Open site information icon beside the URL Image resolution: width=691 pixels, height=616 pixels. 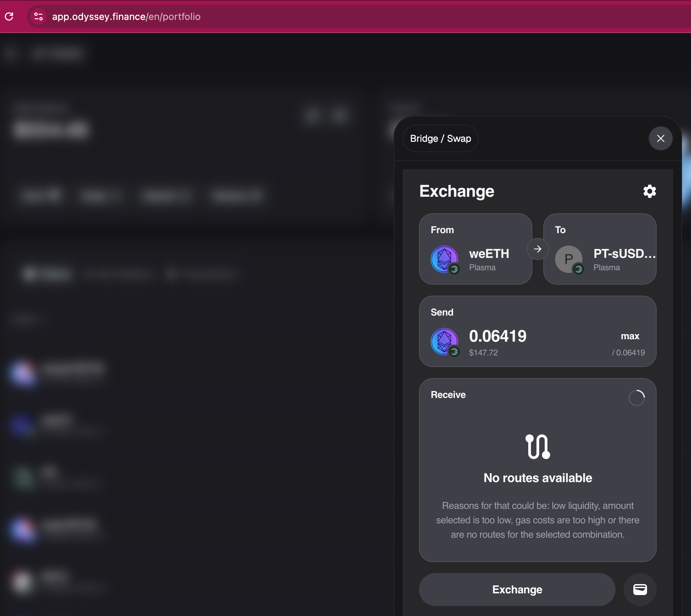(38, 16)
